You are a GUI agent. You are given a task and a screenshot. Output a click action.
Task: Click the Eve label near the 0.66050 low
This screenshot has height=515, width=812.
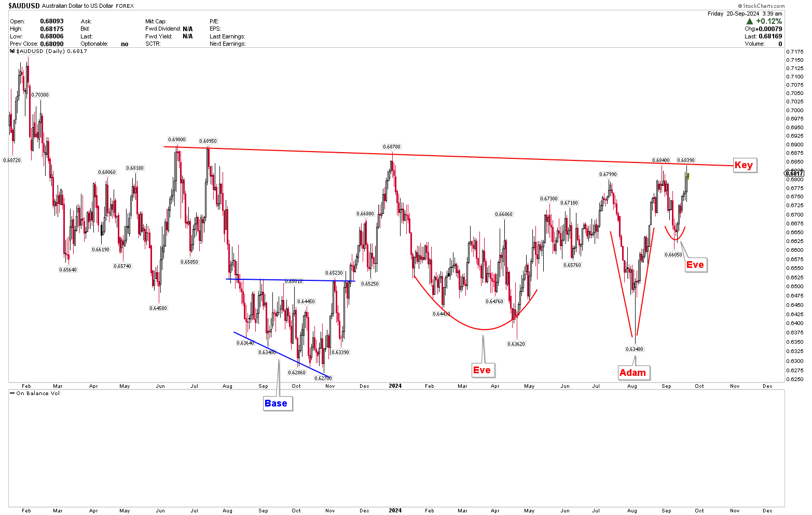pos(695,265)
